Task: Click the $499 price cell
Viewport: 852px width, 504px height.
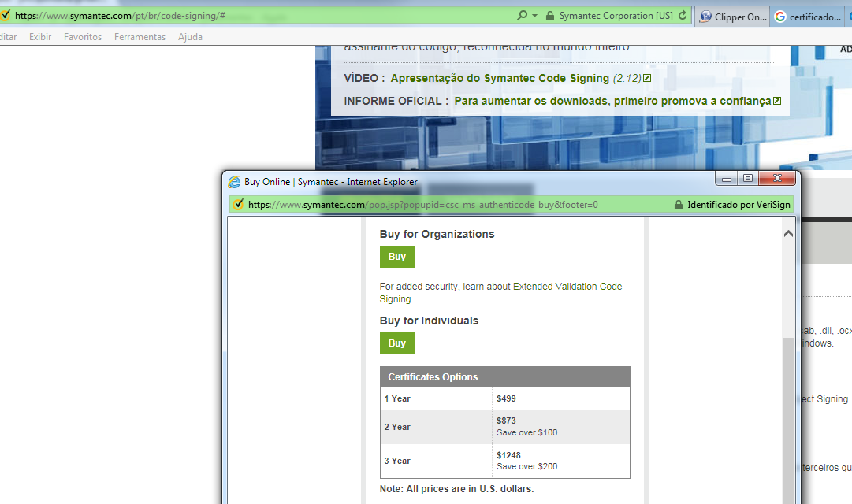Action: tap(560, 398)
